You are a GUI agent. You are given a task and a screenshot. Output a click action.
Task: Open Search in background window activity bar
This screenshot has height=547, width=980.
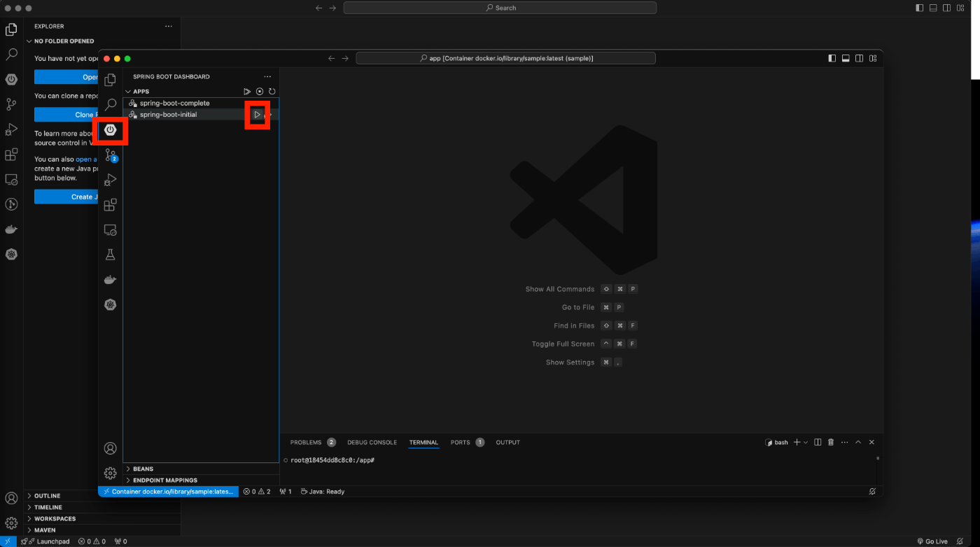[x=11, y=54]
